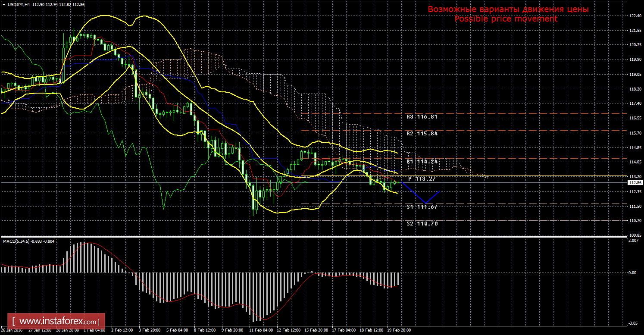
Task: Click the R1 114.24 resistance level label
Action: click(422, 161)
